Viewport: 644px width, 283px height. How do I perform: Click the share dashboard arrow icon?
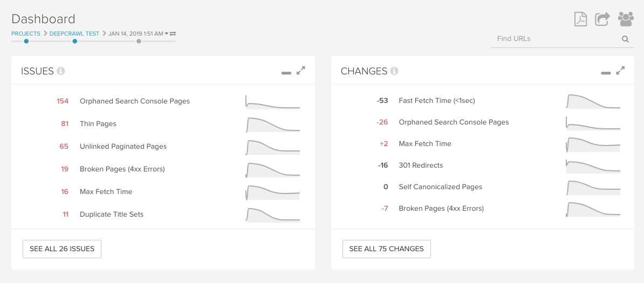coord(602,19)
